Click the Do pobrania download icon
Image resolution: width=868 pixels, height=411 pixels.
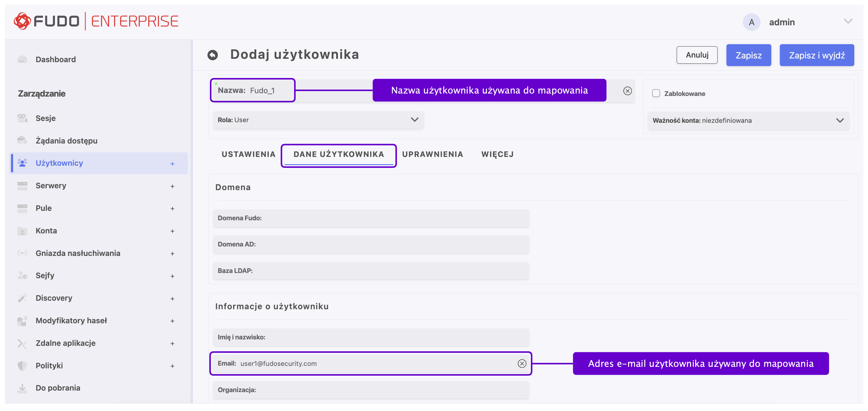22,388
